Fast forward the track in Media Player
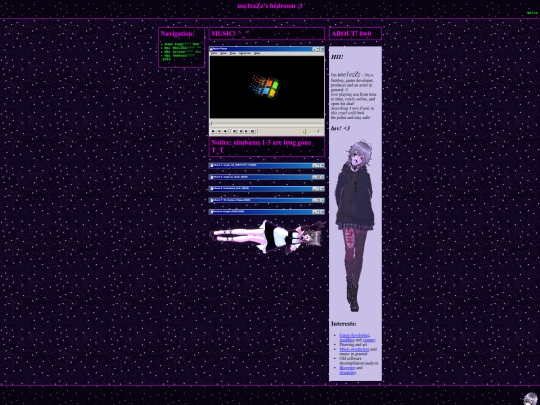 [246, 131]
